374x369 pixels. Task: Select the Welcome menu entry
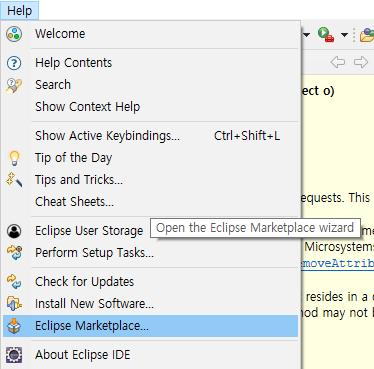point(150,34)
